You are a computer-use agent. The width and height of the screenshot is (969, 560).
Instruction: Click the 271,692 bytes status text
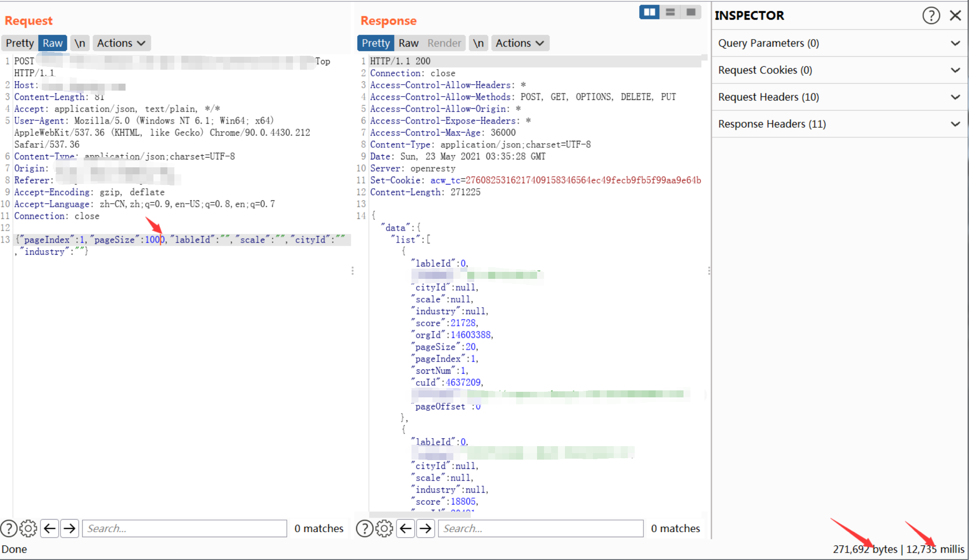point(865,549)
